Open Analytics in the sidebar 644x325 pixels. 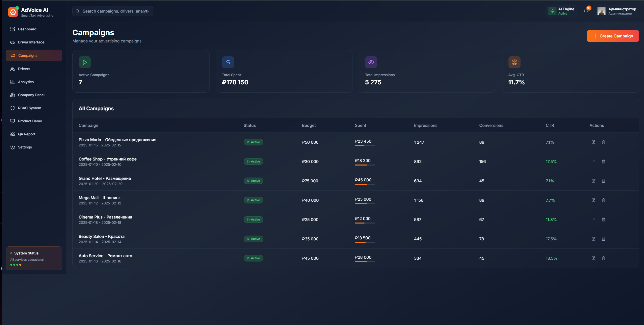click(26, 82)
